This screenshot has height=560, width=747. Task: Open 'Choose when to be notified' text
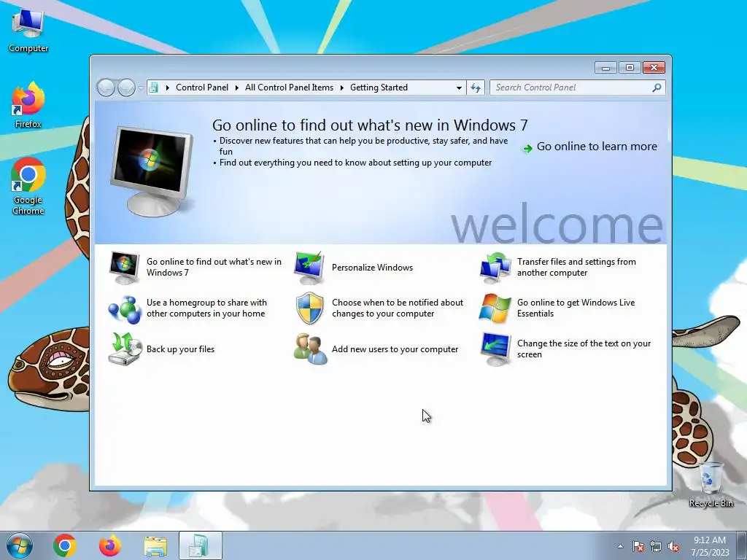(398, 308)
